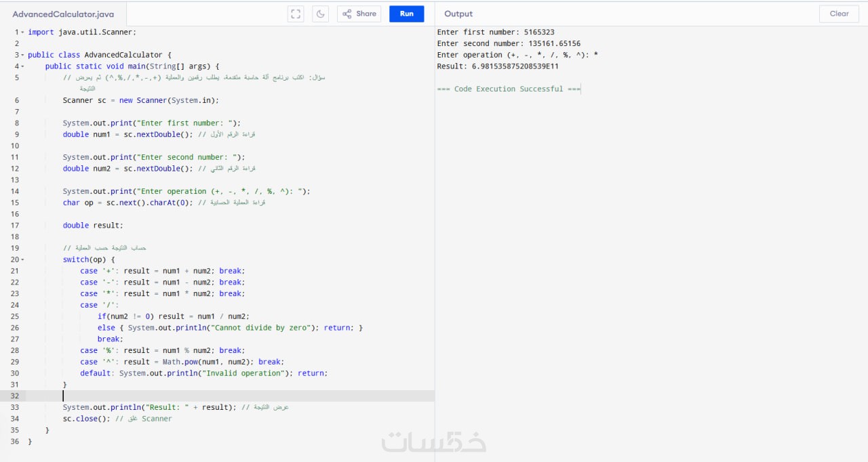Click 'Scanner sc = new Scanner(System.in);' line
Screen dimensions: 868x462
coord(141,100)
